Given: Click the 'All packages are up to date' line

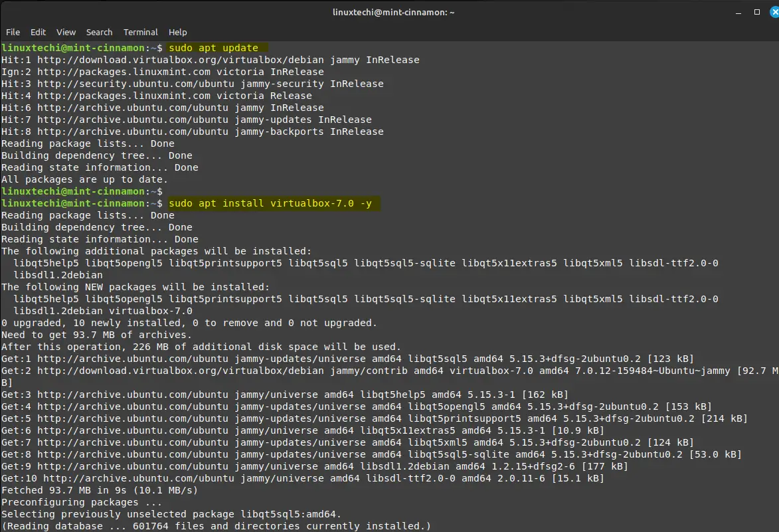Looking at the screenshot, I should [x=84, y=179].
